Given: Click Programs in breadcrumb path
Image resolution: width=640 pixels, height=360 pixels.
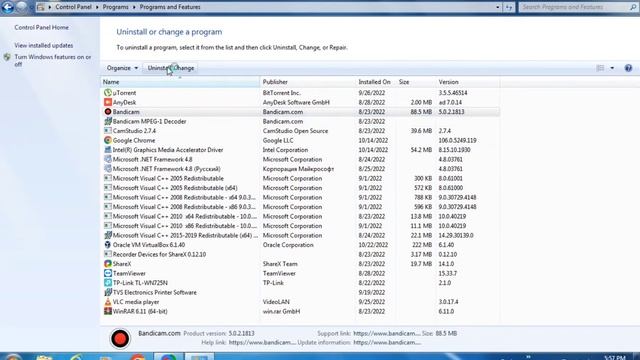Looking at the screenshot, I should [116, 7].
